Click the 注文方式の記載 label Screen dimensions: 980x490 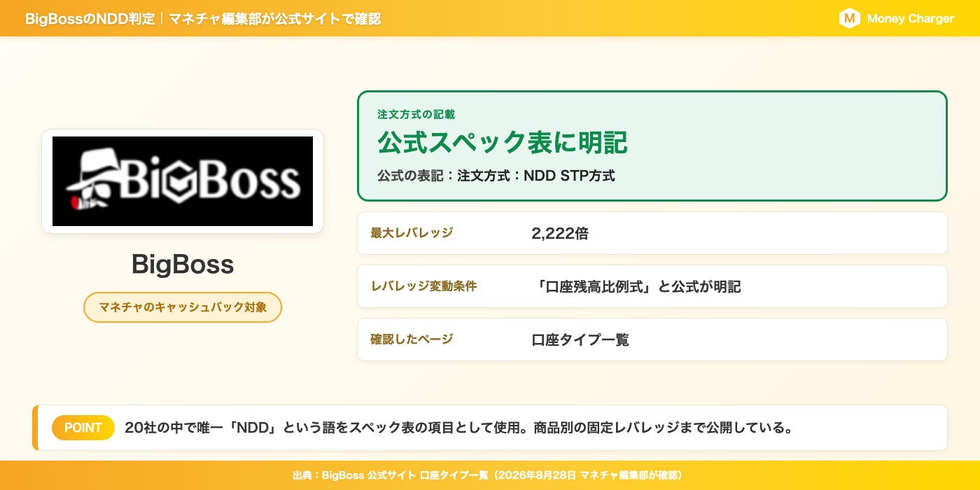pyautogui.click(x=416, y=114)
